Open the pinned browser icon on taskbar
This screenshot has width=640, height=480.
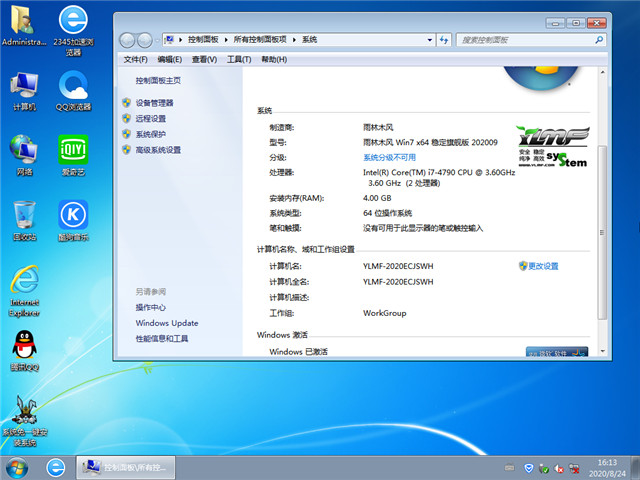pyautogui.click(x=56, y=468)
